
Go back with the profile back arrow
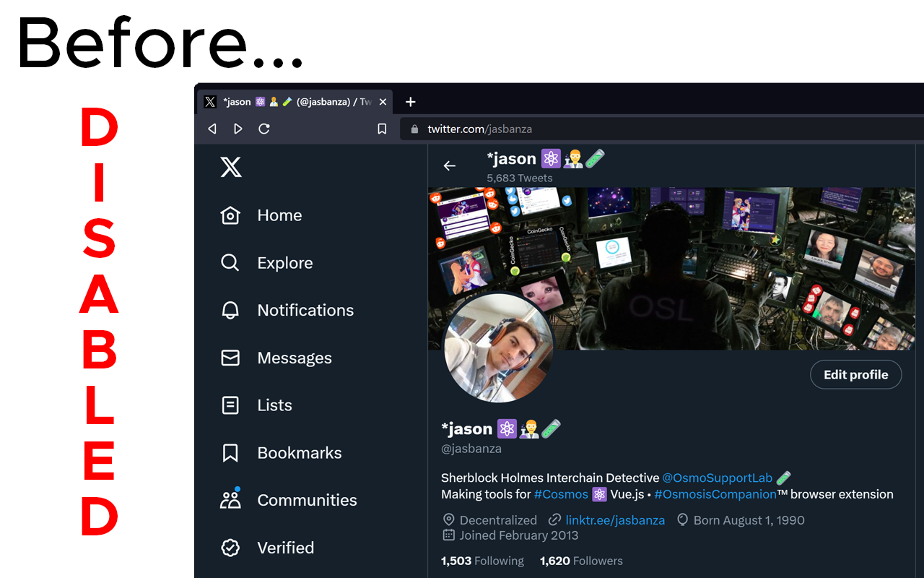(x=450, y=166)
